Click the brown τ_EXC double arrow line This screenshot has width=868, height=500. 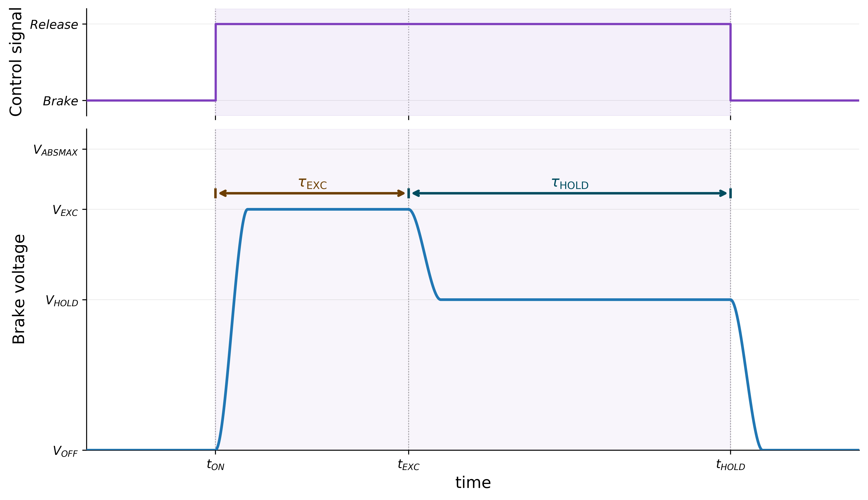tap(312, 193)
